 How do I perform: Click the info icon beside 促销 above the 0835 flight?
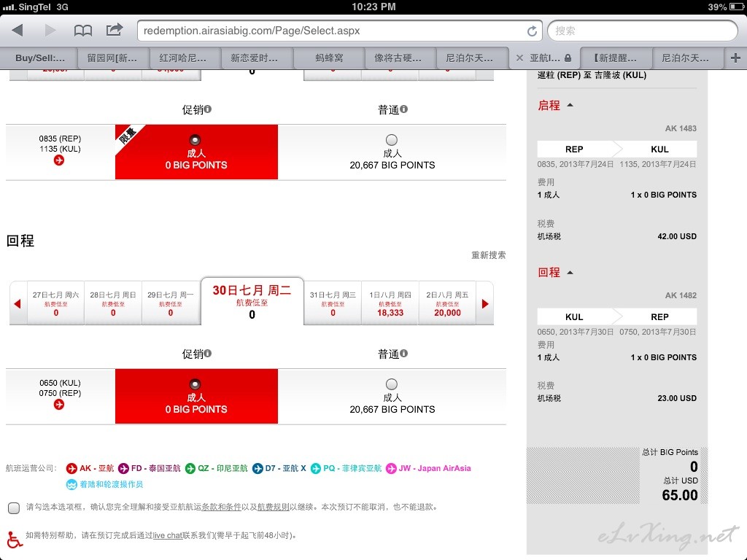[x=208, y=109]
